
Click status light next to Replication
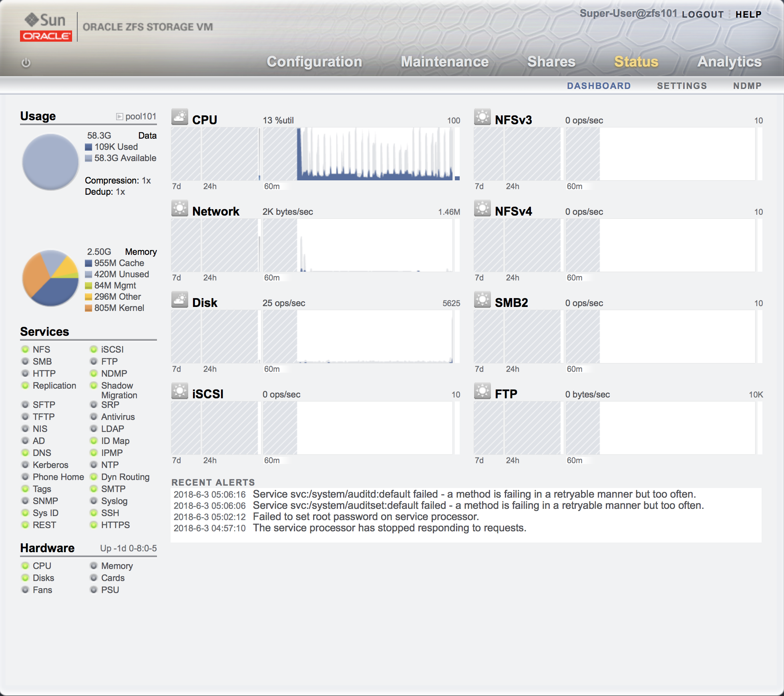point(25,385)
